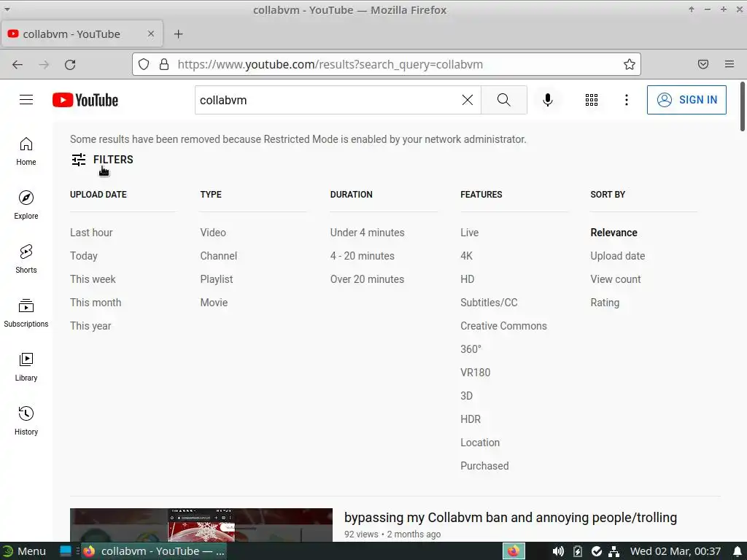Enable the 3D feature filter
Image resolution: width=747 pixels, height=560 pixels.
[466, 396]
